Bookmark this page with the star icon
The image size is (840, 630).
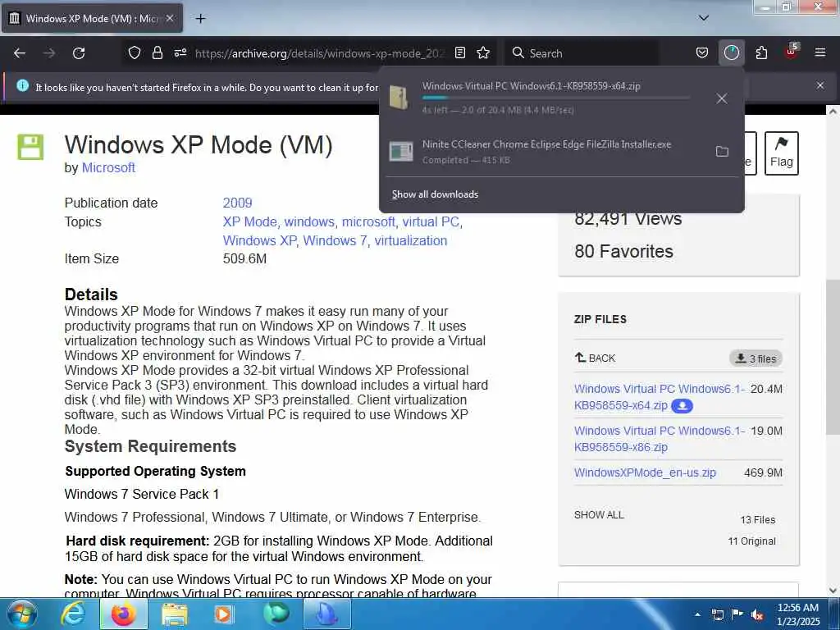click(483, 52)
